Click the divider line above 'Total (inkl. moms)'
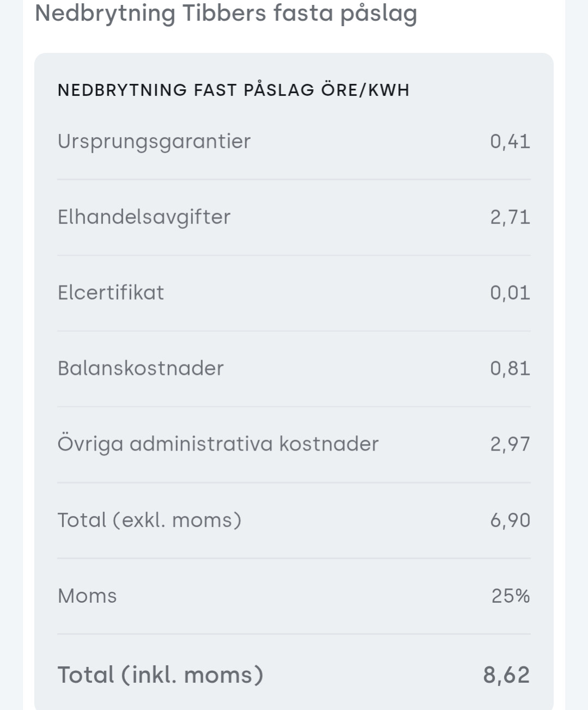This screenshot has height=710, width=588. pos(294,634)
